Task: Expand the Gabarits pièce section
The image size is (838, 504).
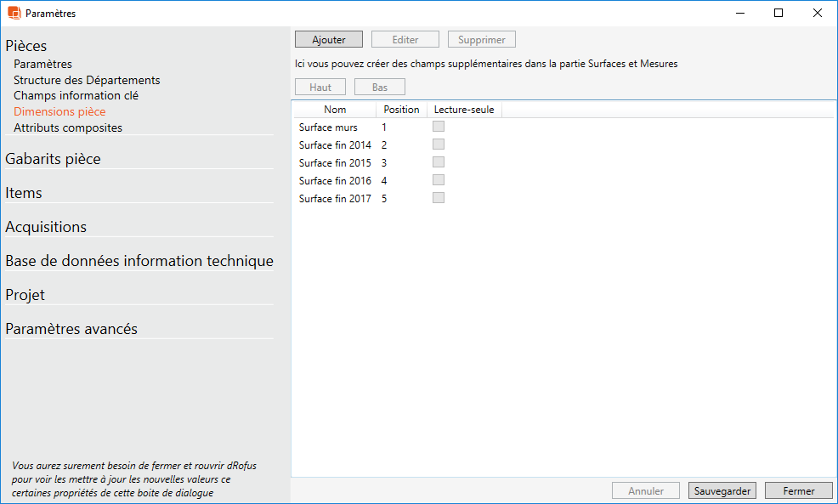Action: (53, 159)
